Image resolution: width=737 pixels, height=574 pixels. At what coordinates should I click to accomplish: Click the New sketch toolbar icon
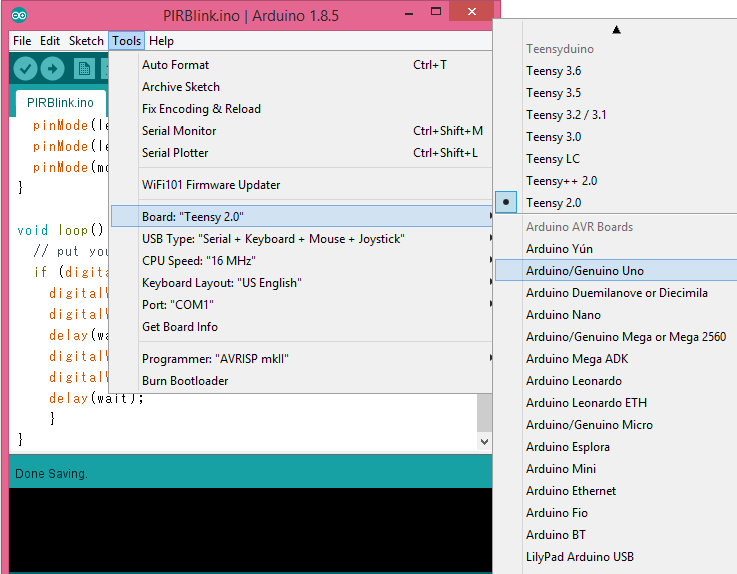(x=84, y=69)
